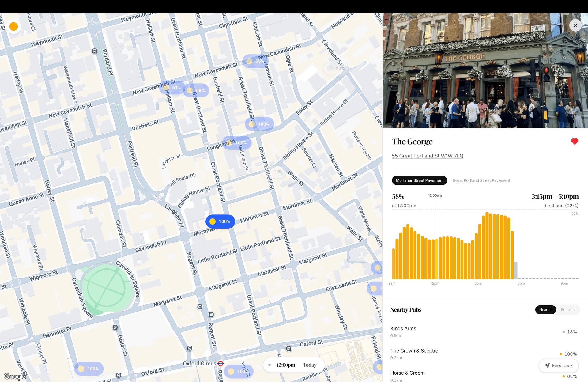Screen dimensions: 588x382
Task: Unfavorite The George using the heart icon
Action: [575, 142]
